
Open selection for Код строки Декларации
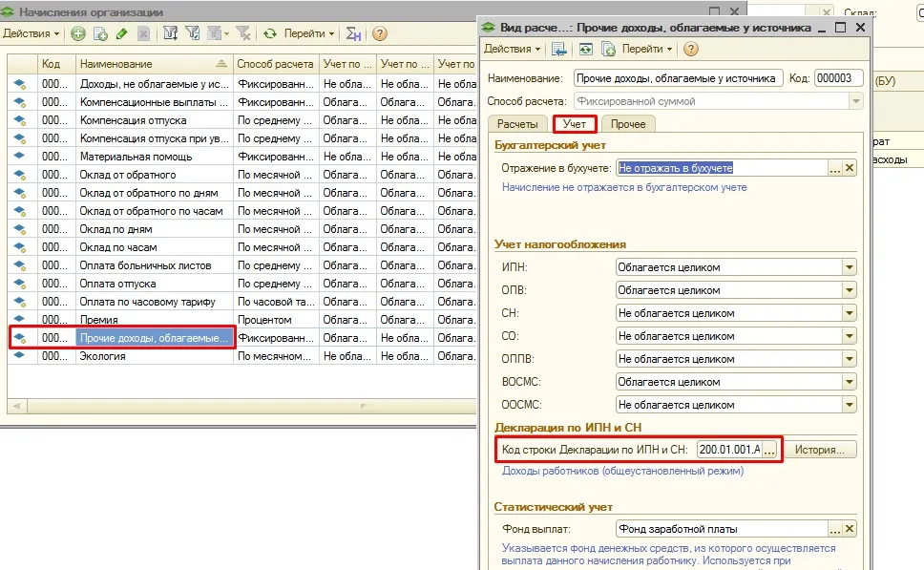coord(769,450)
